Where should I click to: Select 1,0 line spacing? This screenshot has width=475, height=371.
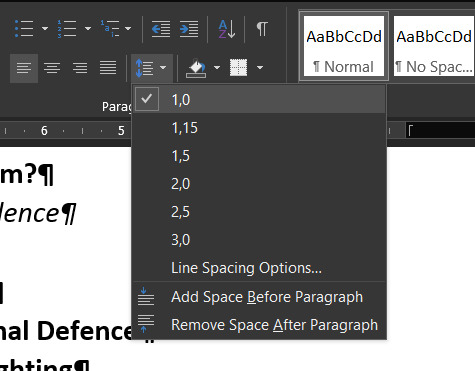(259, 99)
